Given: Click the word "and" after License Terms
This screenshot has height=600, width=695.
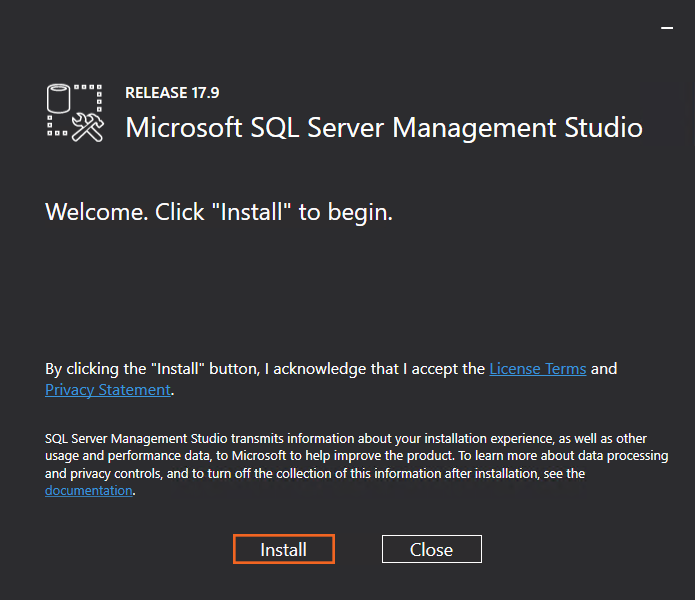Looking at the screenshot, I should 604,369.
